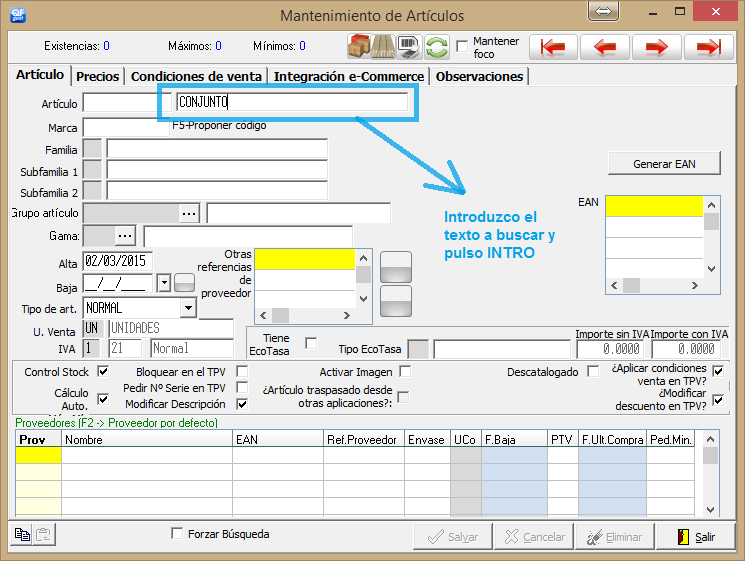Enable Pedir Nº Serie en TPV
Image resolution: width=745 pixels, height=561 pixels.
click(x=242, y=387)
